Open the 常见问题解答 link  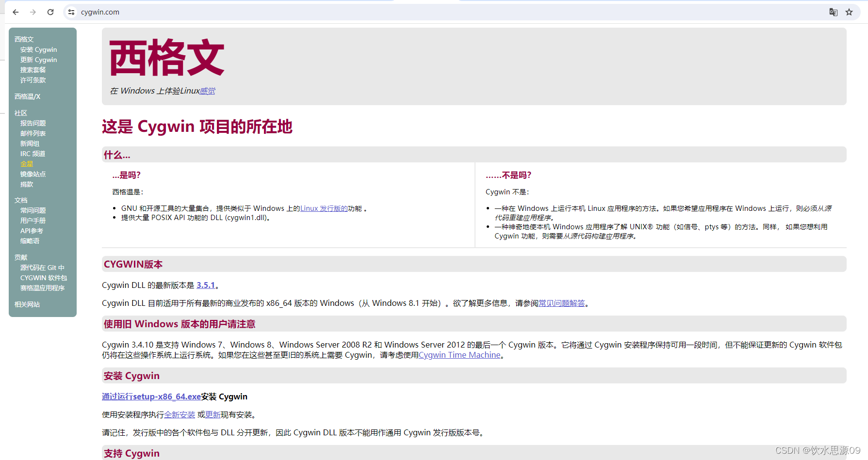click(561, 303)
